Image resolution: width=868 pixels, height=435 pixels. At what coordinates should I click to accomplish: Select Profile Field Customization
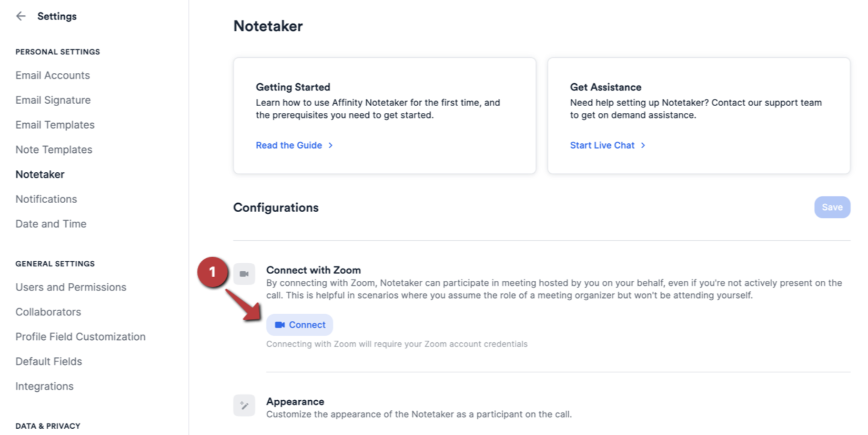[81, 336]
